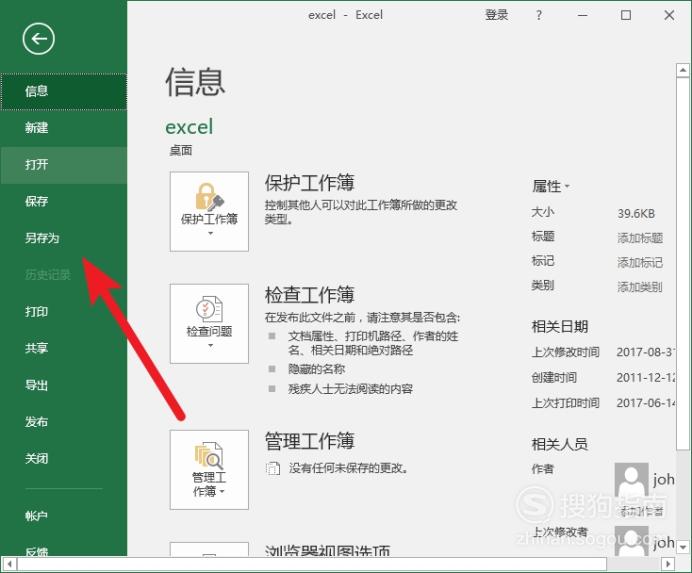
Task: Click the vertical scrollbar up arrow
Action: [683, 70]
